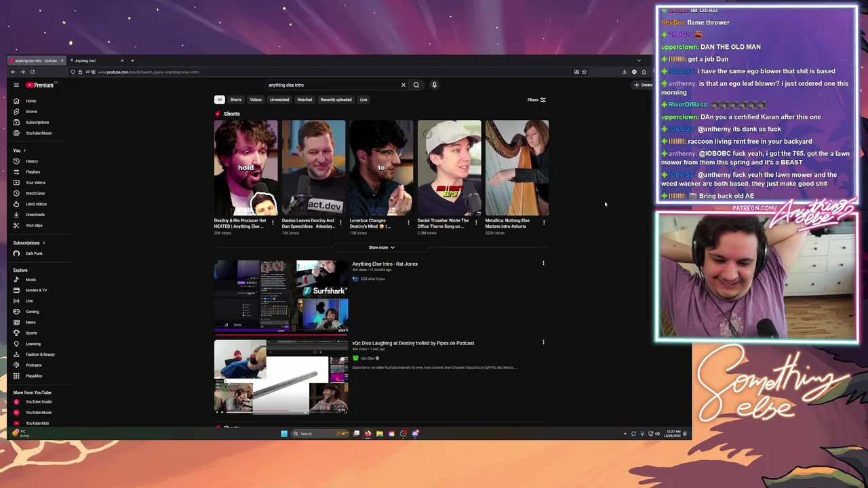Select the All filter chip
Viewport: 868px width, 488px height.
[219, 100]
